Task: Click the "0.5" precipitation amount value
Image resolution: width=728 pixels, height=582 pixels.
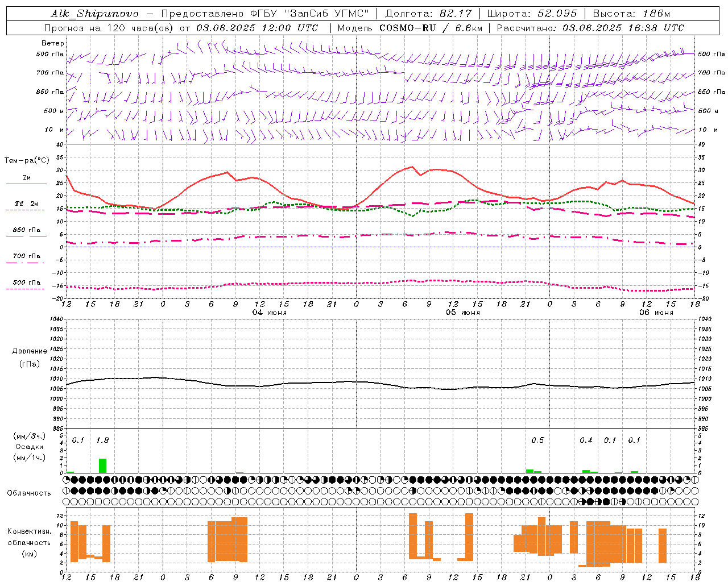Action: tap(537, 440)
